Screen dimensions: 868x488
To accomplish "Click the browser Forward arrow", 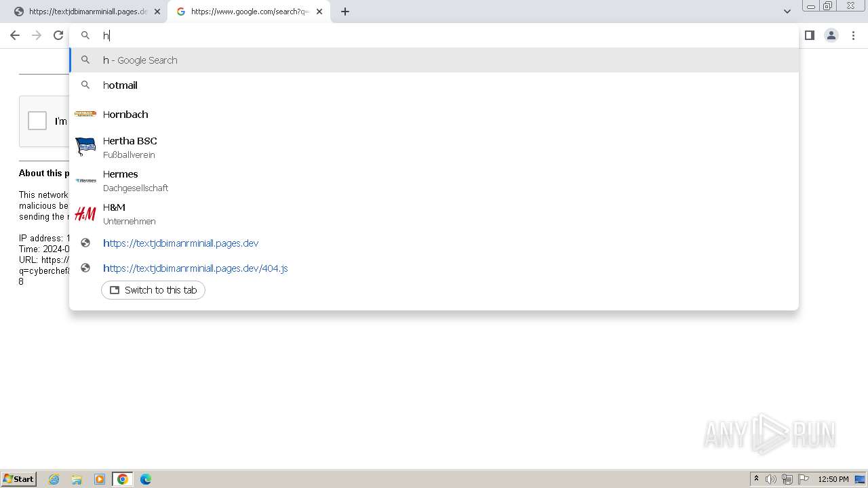I will 37,35.
